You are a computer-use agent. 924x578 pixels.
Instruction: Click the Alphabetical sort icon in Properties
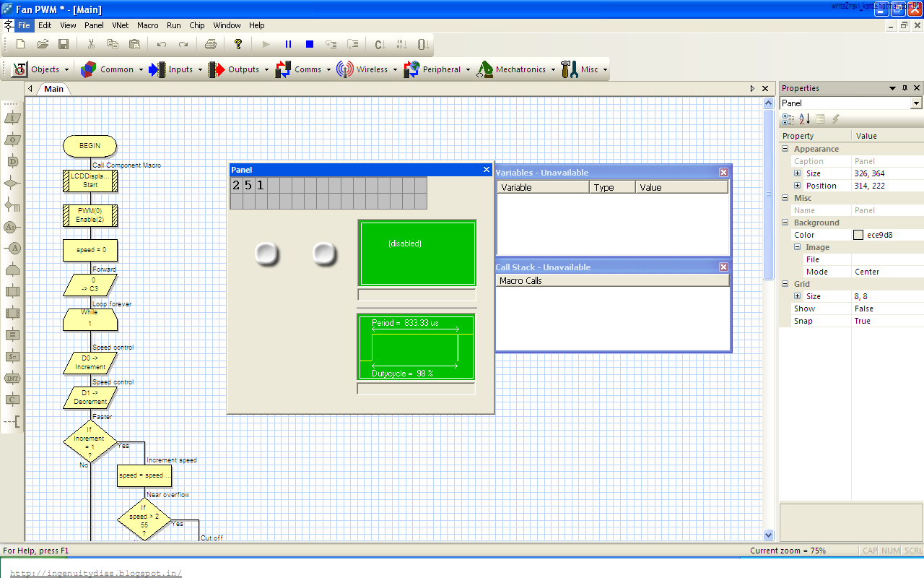[805, 119]
